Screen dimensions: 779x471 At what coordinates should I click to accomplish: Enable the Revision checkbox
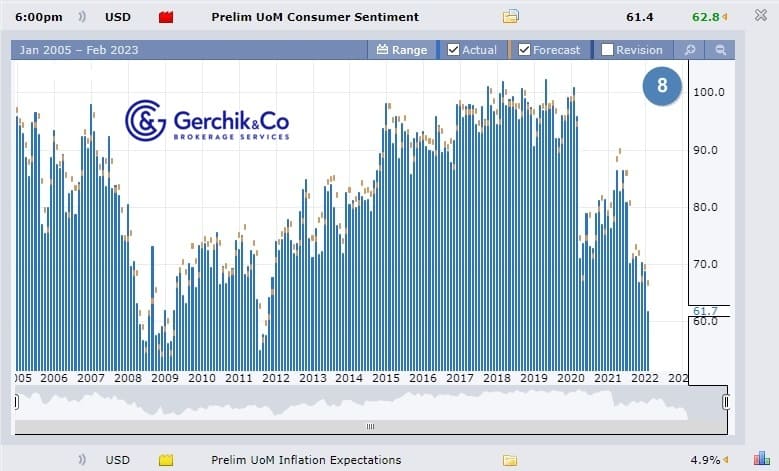[x=606, y=50]
